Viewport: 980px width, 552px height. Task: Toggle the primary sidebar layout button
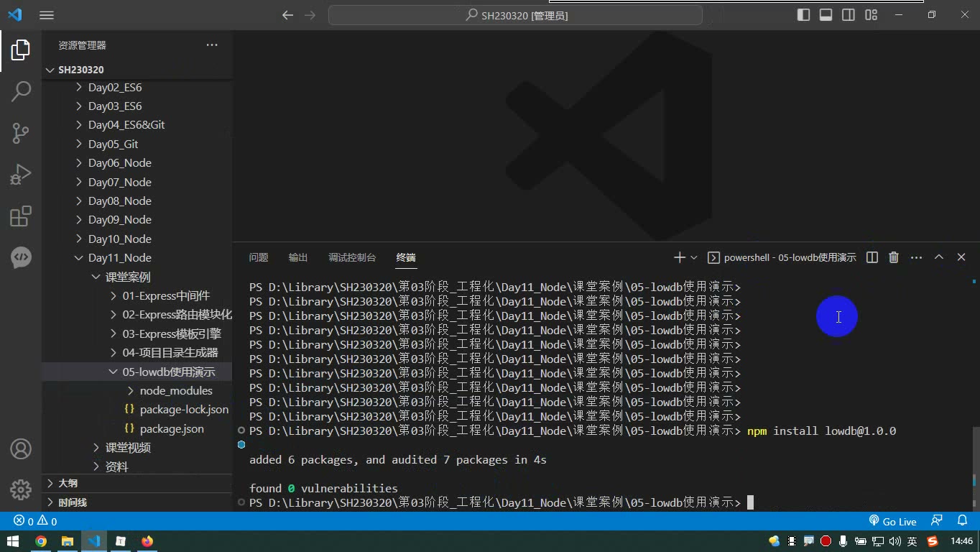click(804, 15)
